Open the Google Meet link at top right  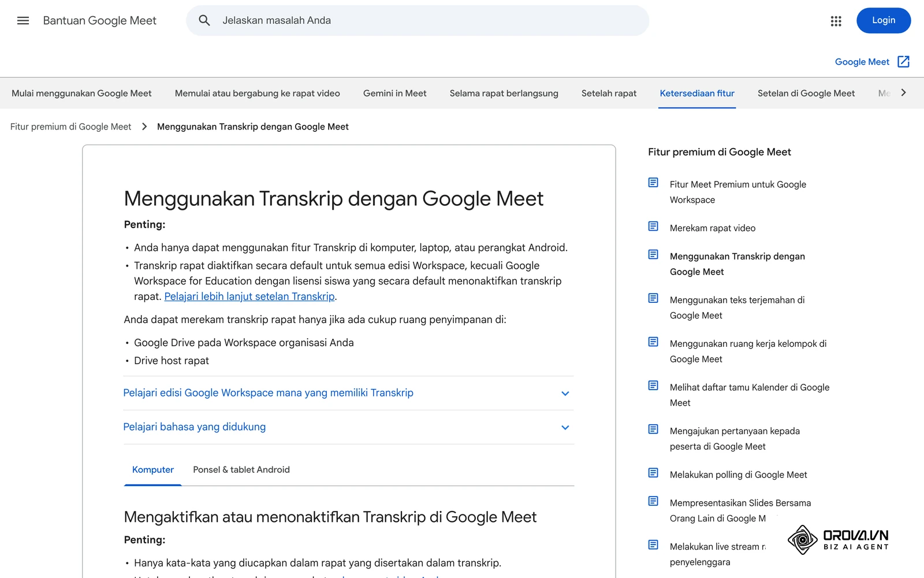click(x=862, y=62)
